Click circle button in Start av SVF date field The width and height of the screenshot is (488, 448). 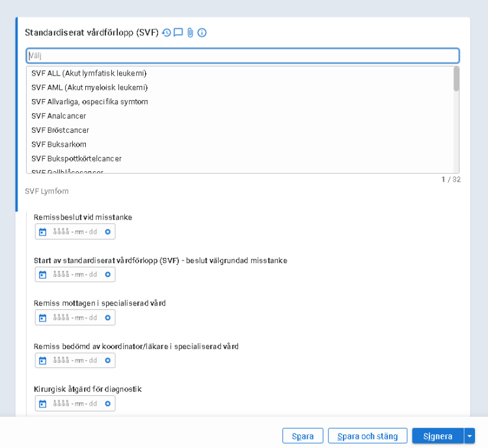tap(107, 275)
